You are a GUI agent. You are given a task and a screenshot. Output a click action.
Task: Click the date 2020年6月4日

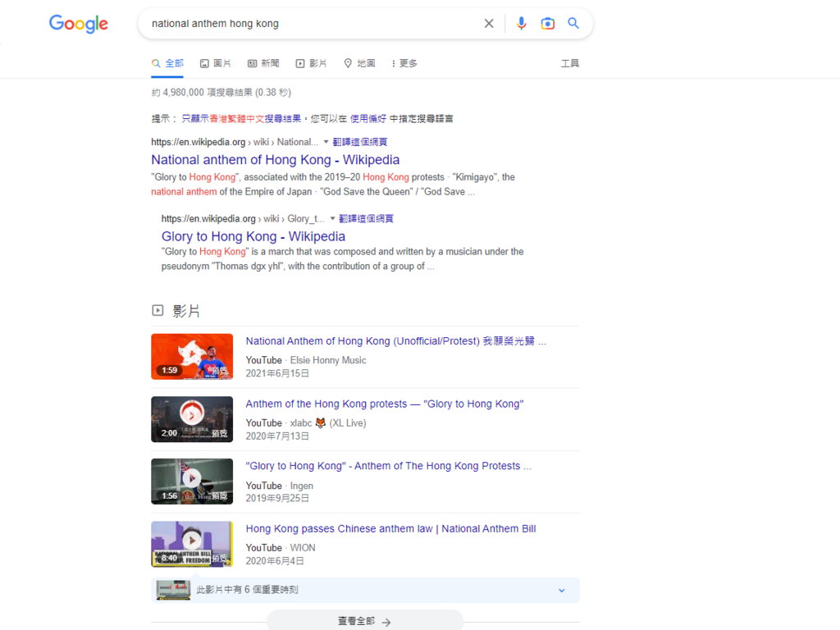pos(275,561)
